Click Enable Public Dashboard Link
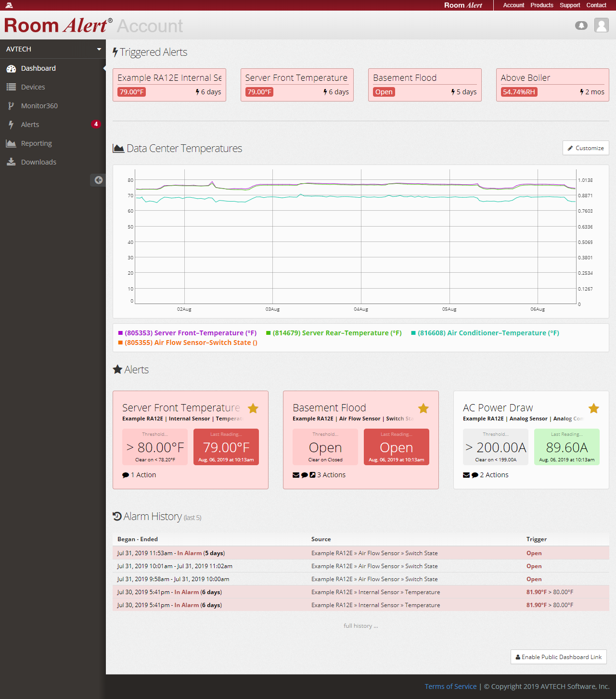 click(x=558, y=657)
